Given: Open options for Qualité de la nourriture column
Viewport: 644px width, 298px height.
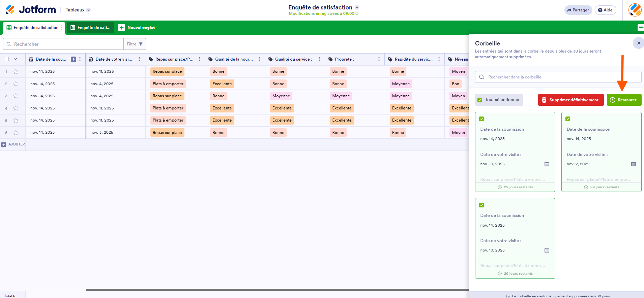Looking at the screenshot, I should point(259,59).
